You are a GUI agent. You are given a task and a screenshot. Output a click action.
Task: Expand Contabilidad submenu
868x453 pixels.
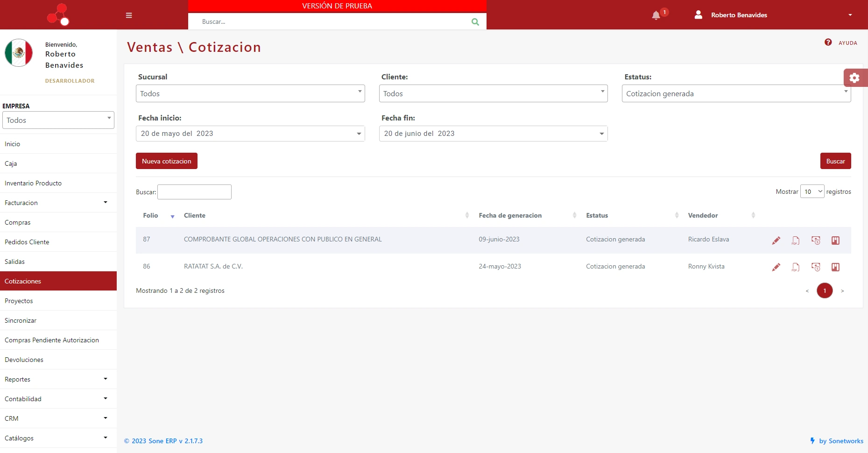coord(106,398)
